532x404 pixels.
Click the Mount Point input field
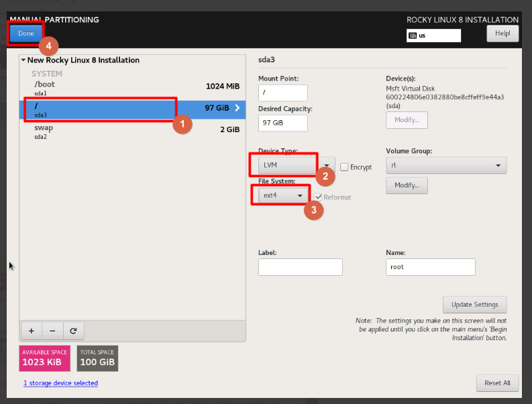[283, 93]
